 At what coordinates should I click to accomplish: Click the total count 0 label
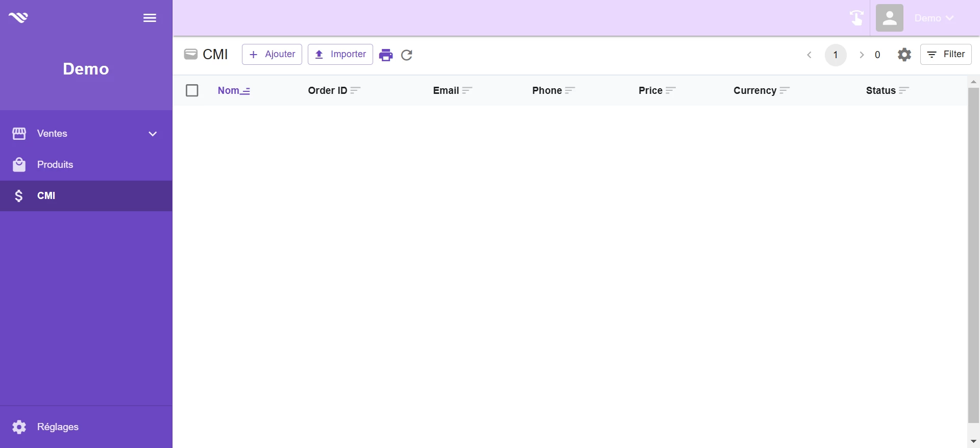tap(877, 55)
